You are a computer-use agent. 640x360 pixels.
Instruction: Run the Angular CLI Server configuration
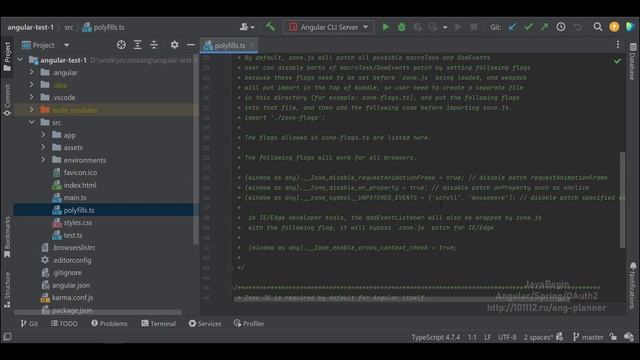385,27
